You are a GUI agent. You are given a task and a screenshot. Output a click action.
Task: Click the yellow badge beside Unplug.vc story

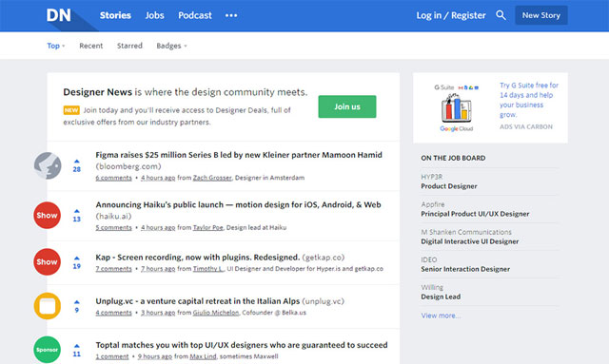(x=48, y=306)
